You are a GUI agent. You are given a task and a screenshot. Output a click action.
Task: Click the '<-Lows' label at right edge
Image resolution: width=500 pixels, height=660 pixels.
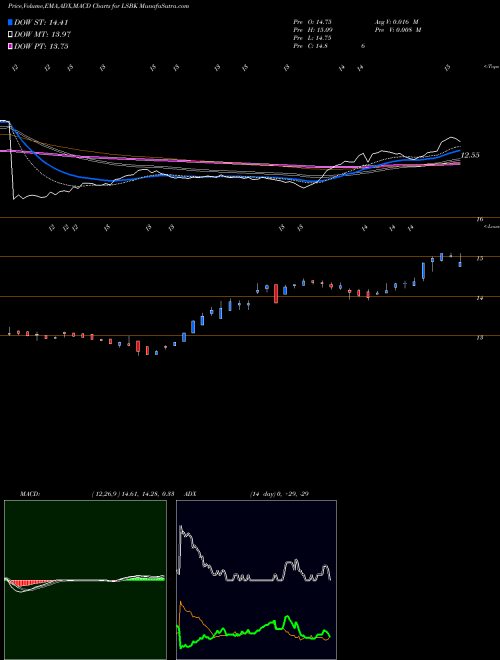pos(492,226)
